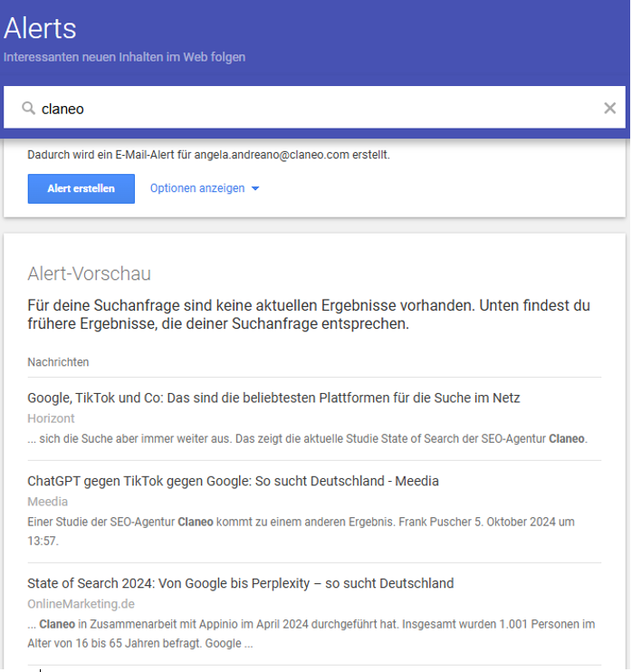The width and height of the screenshot is (632, 672).
Task: Click the Horizont source label
Action: pyautogui.click(x=51, y=418)
